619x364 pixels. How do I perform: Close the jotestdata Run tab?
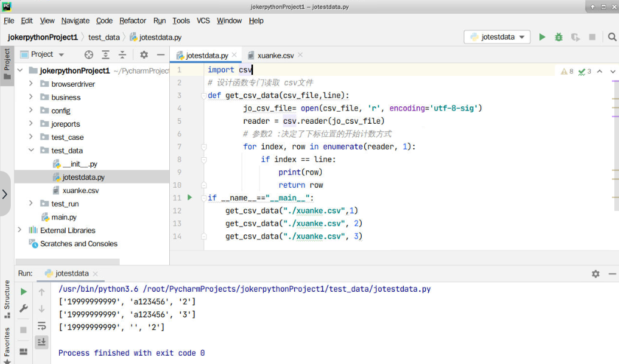click(x=95, y=273)
